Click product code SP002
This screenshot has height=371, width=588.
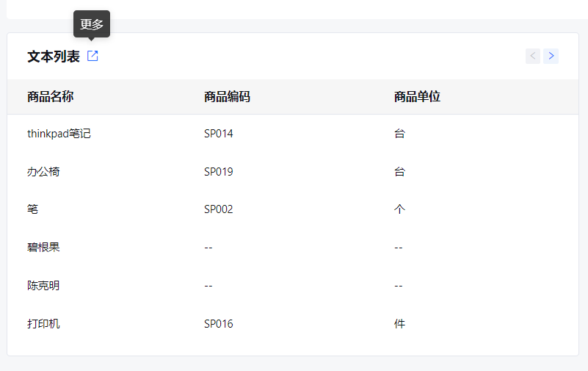tap(218, 209)
